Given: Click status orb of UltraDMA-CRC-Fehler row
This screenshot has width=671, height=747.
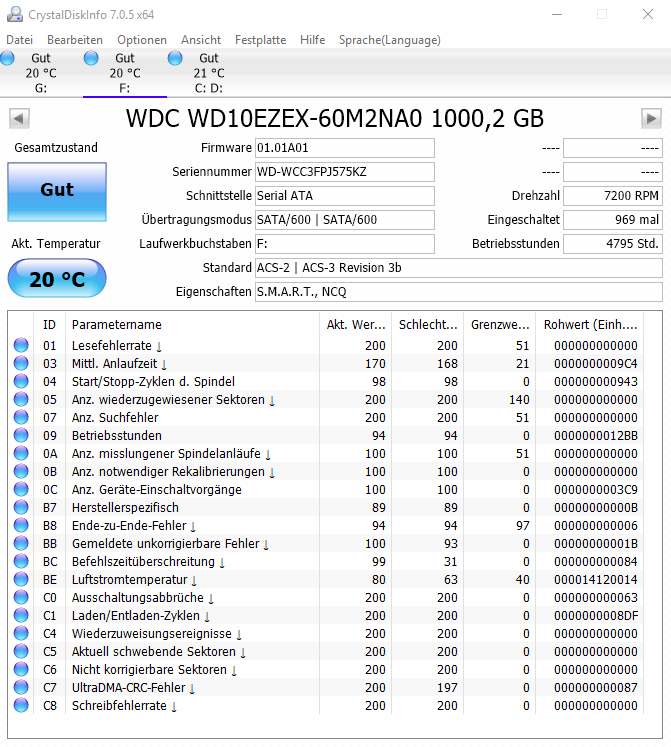Looking at the screenshot, I should point(21,687).
